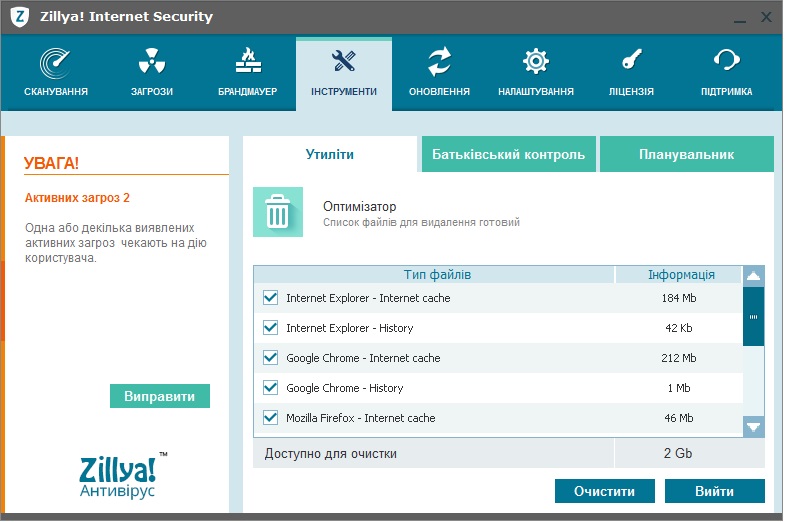Click the Вийти button
This screenshot has width=785, height=522.
715,491
